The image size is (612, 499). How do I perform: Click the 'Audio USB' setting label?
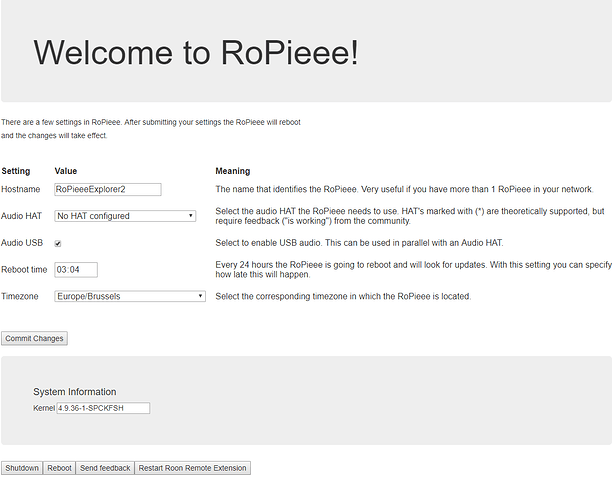click(22, 243)
